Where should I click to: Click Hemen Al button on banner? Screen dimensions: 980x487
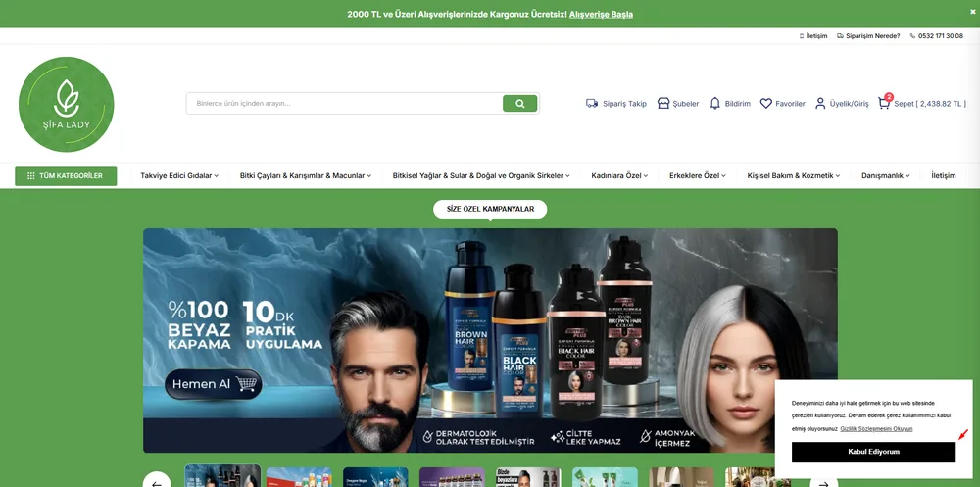[x=213, y=384]
